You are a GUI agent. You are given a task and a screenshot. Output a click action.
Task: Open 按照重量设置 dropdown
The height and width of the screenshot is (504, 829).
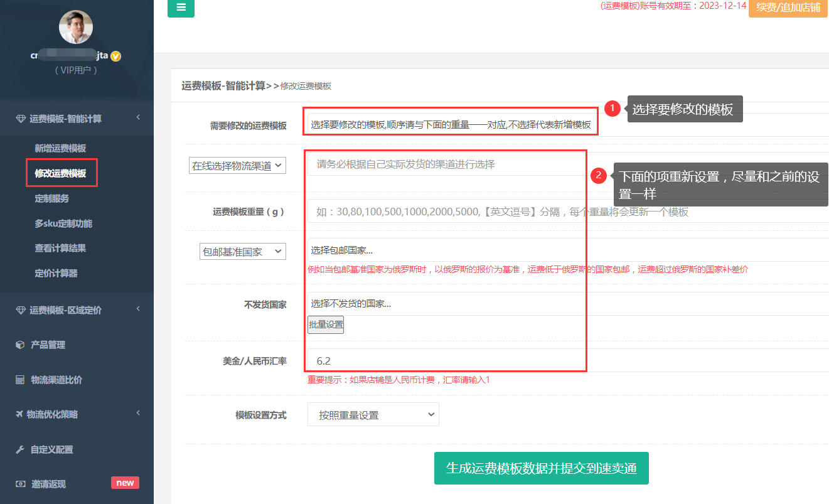pyautogui.click(x=373, y=414)
